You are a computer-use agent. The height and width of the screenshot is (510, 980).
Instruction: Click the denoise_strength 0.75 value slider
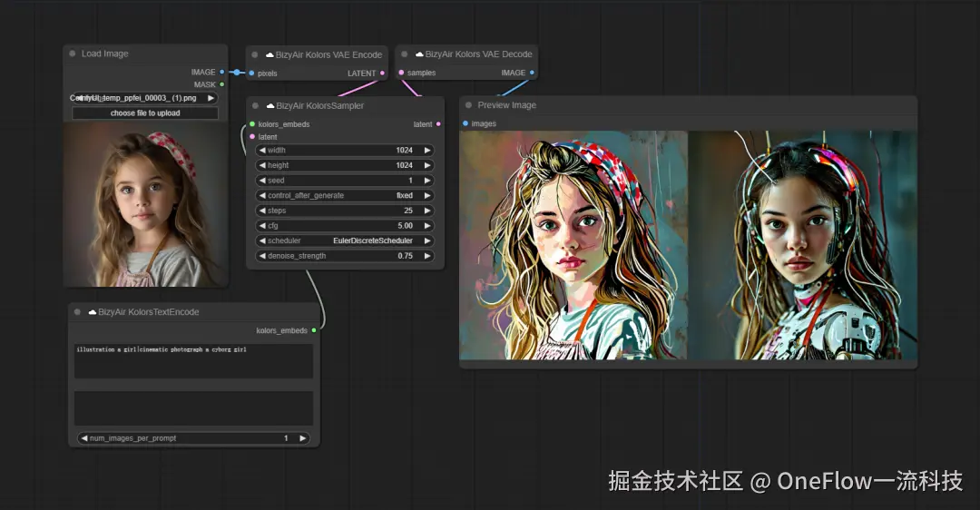[345, 256]
